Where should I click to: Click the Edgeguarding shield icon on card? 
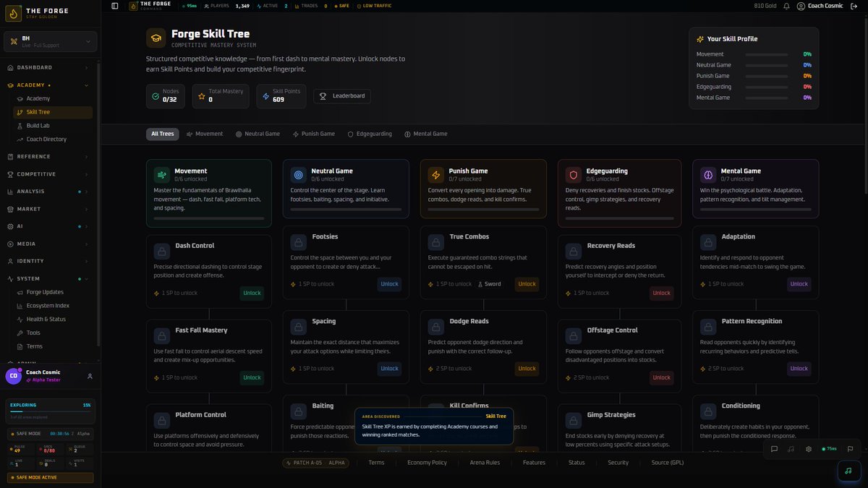tap(574, 175)
